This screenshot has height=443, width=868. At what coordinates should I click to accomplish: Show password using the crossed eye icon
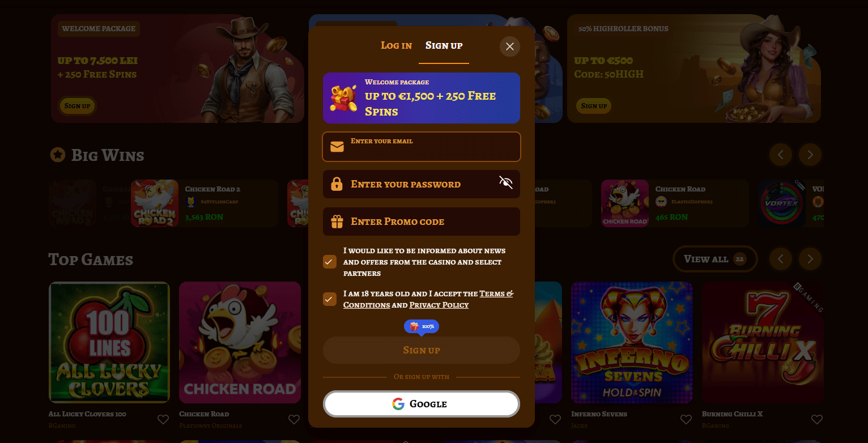point(505,182)
